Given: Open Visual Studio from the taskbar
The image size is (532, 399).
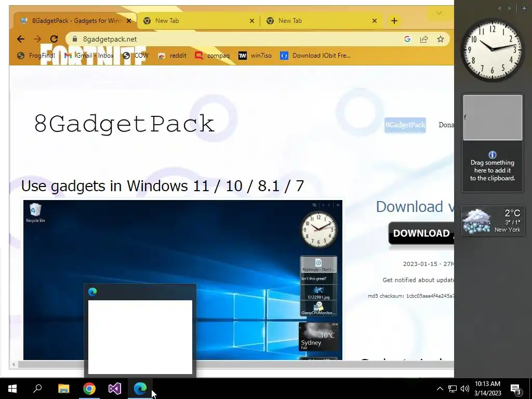Looking at the screenshot, I should point(115,389).
